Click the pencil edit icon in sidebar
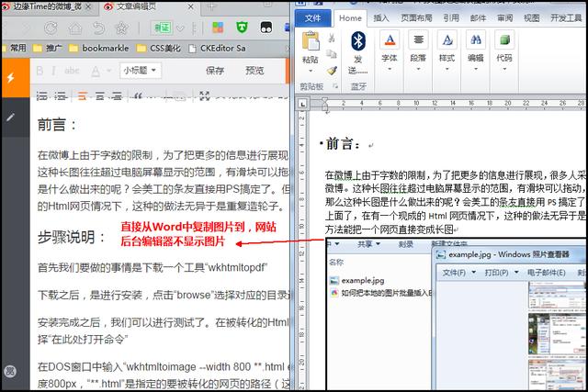The width and height of the screenshot is (588, 392). [x=11, y=118]
